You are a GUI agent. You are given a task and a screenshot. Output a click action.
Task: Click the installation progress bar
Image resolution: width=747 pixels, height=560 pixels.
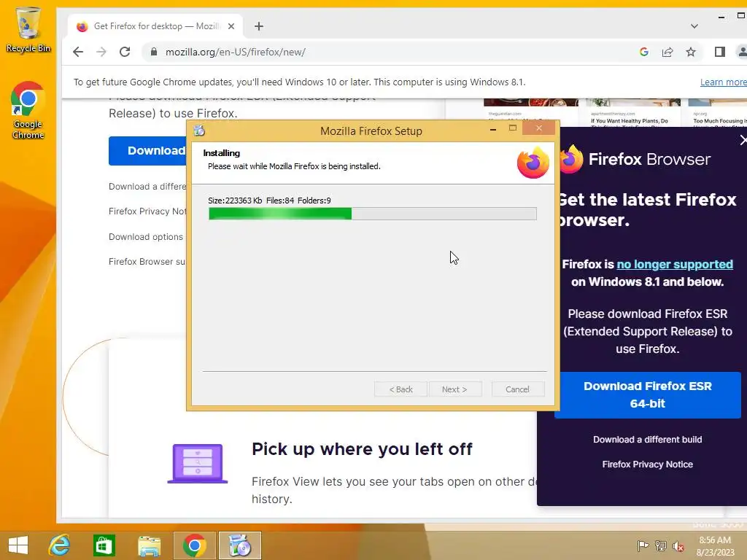pyautogui.click(x=373, y=214)
